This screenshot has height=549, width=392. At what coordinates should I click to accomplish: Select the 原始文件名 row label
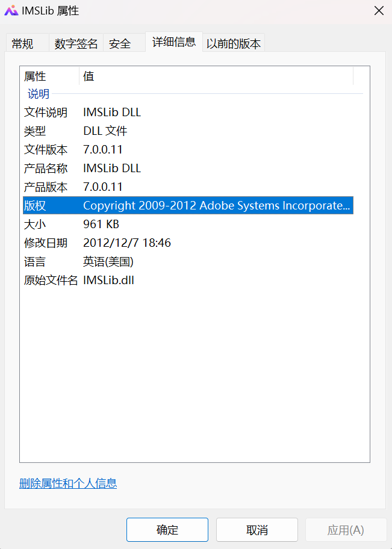click(51, 280)
